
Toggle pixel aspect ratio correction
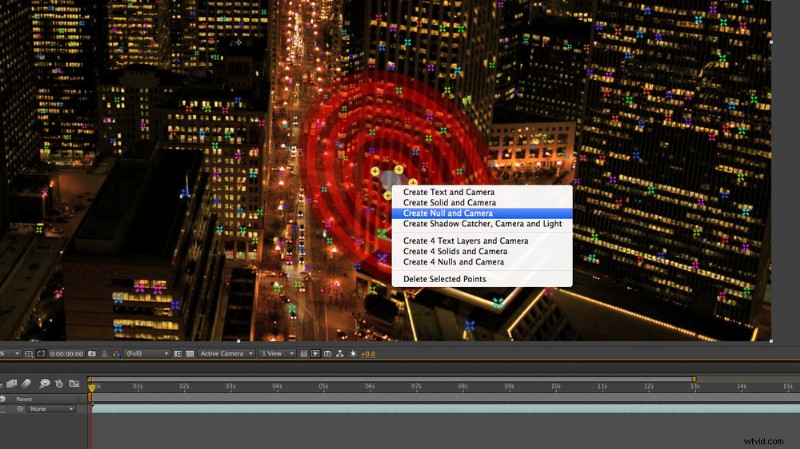(x=304, y=354)
